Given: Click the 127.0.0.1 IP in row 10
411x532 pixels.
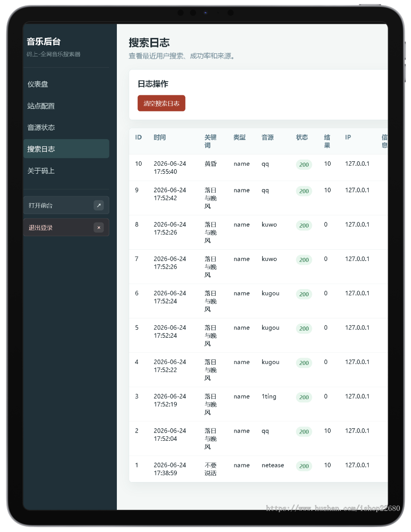Looking at the screenshot, I should (357, 163).
